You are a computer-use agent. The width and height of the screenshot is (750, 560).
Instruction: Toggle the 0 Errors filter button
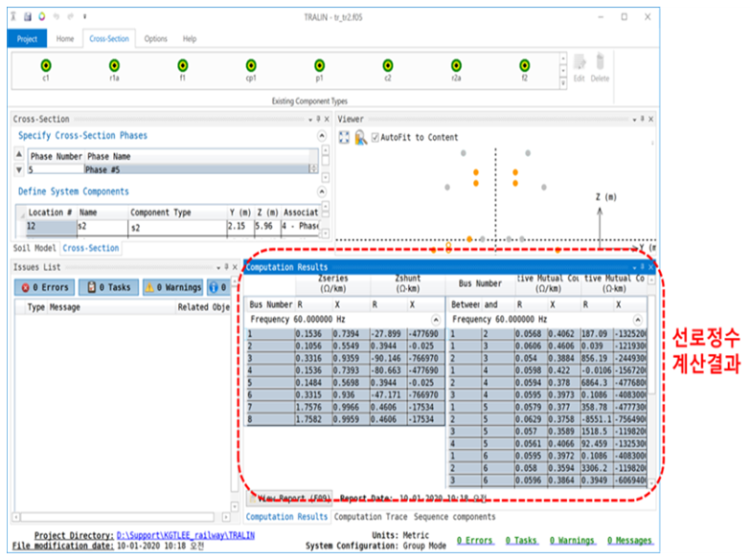(x=44, y=287)
